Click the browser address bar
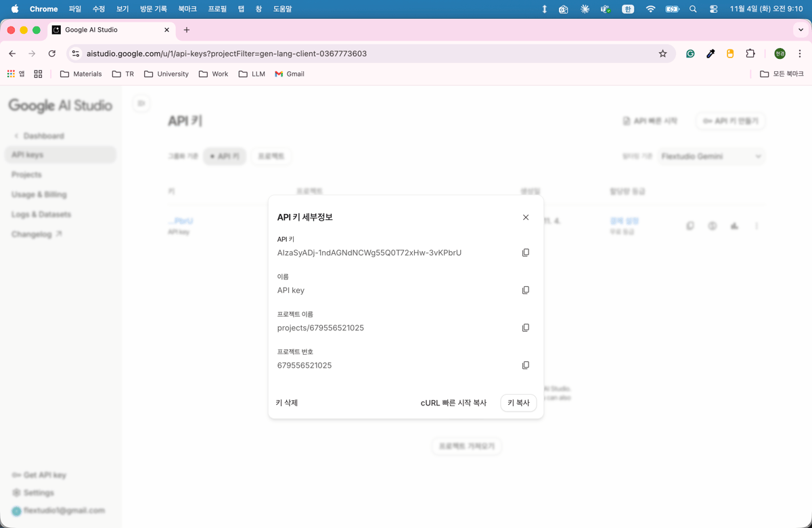 (x=271, y=53)
